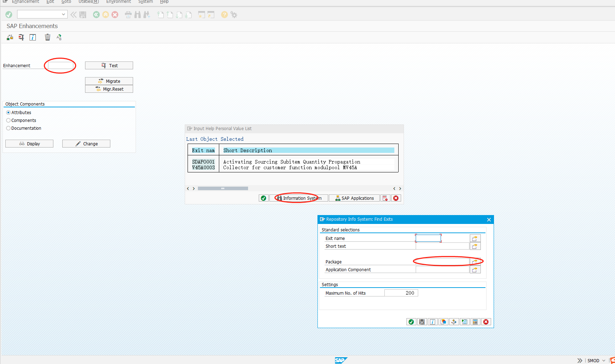This screenshot has width=615, height=364.
Task: Click the Information System button
Action: pos(299,198)
